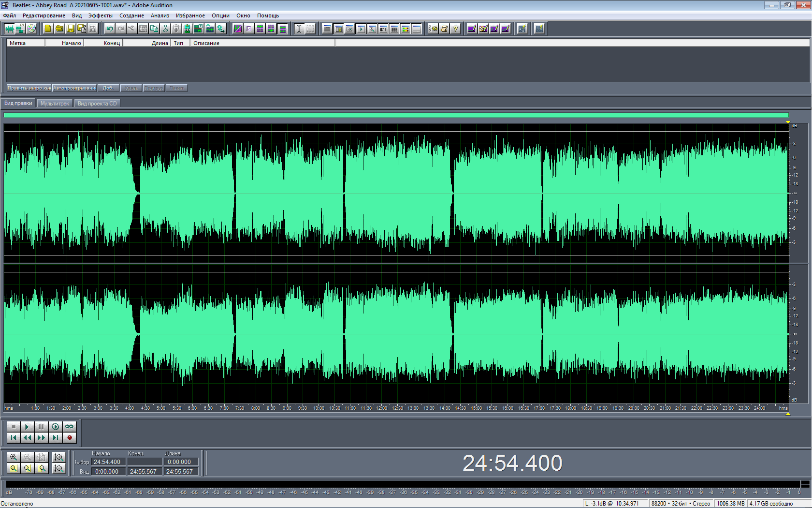
Task: Open the Анализ menu
Action: click(160, 15)
